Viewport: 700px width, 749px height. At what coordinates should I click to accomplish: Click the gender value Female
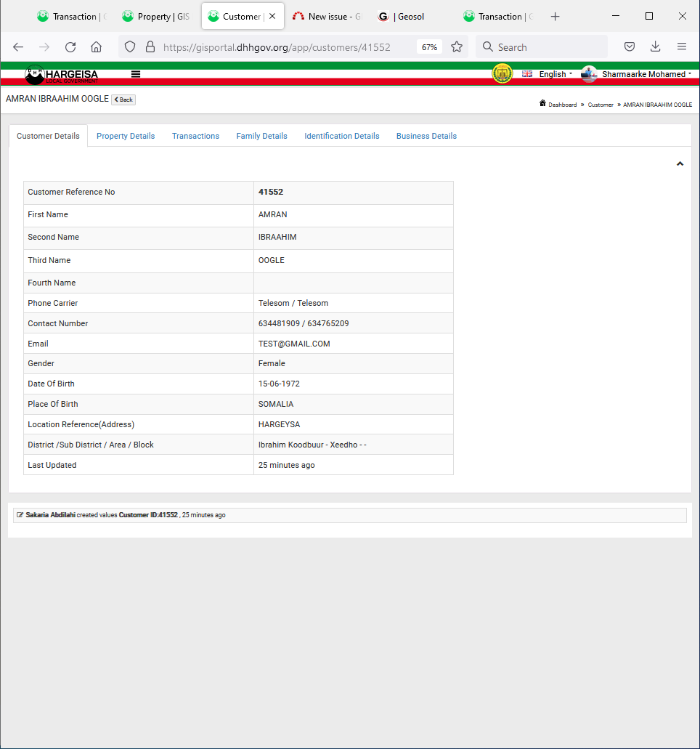point(272,363)
